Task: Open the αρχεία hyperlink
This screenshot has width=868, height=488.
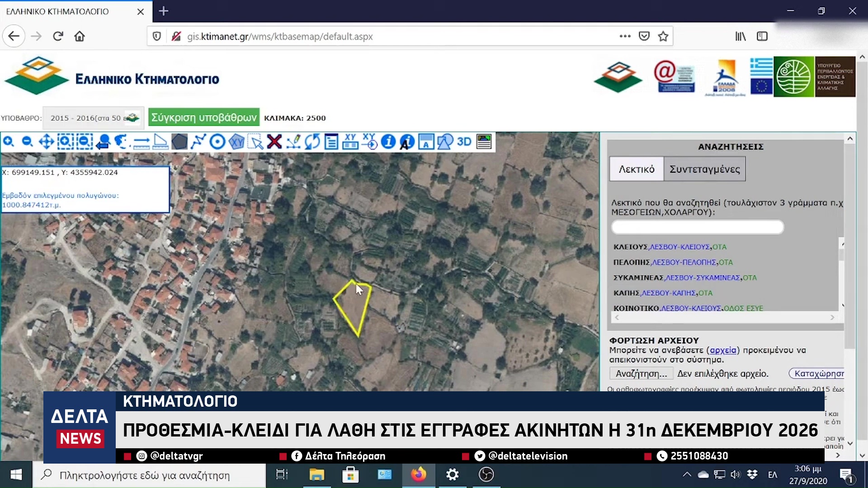Action: (x=723, y=350)
